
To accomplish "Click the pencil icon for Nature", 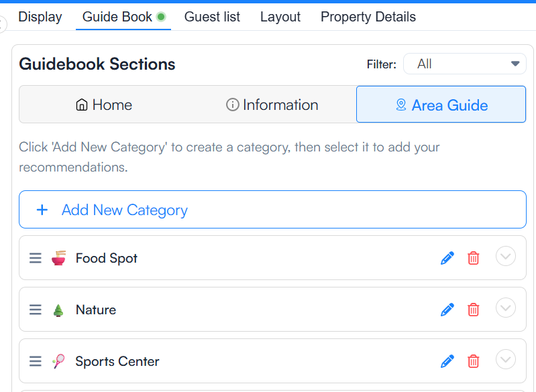I will pos(447,310).
